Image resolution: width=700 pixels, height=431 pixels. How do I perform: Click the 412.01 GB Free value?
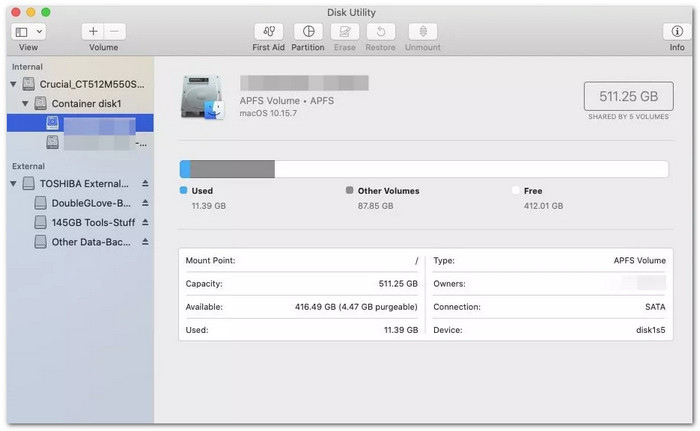[x=543, y=206]
